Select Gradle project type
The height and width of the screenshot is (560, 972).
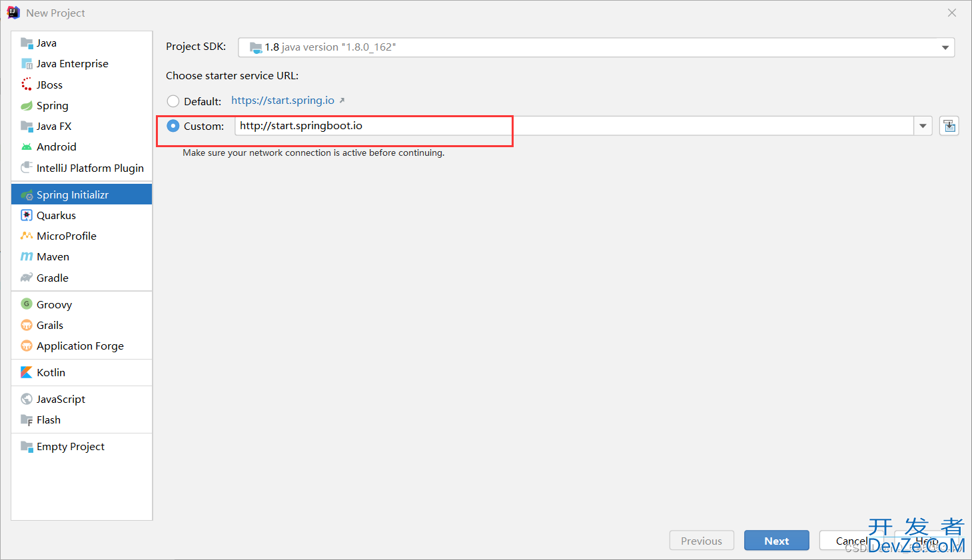[82, 278]
